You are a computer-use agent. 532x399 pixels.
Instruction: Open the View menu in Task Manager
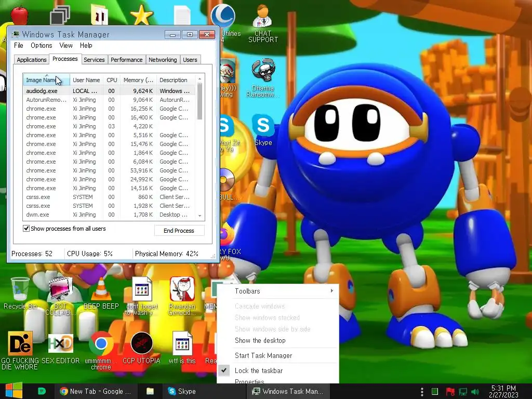(x=66, y=45)
